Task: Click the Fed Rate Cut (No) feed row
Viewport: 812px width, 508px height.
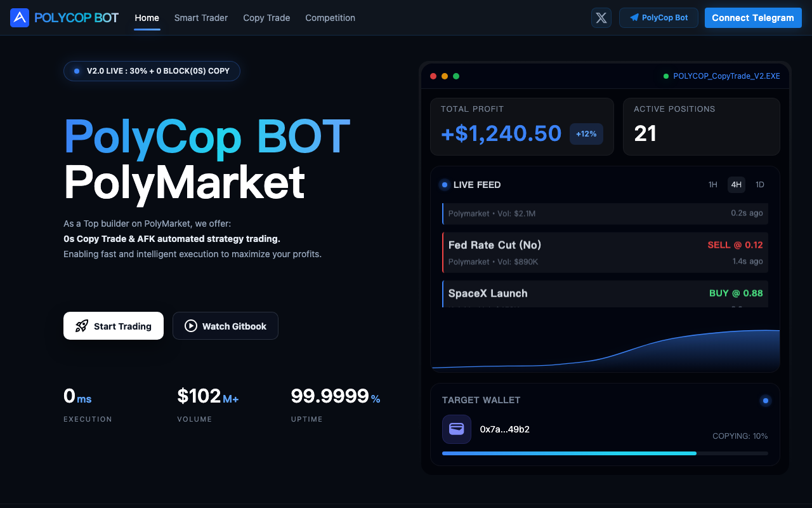Action: [605, 253]
